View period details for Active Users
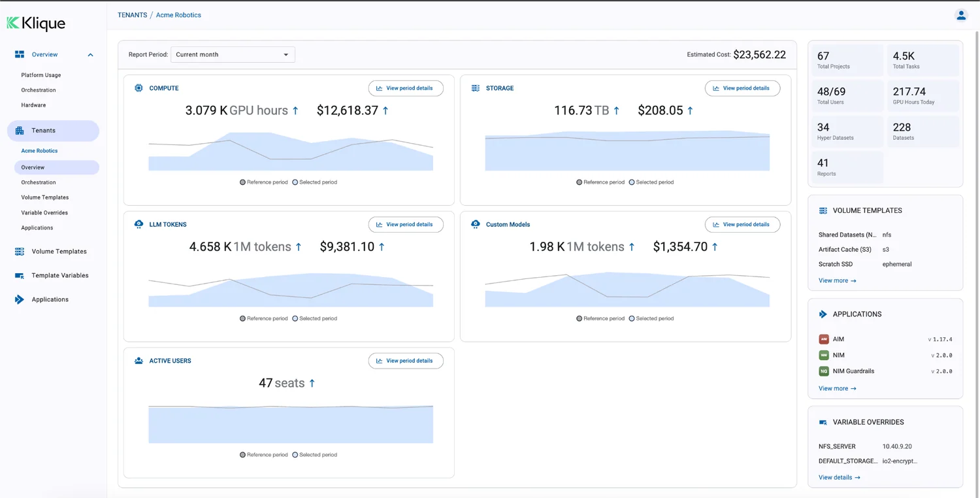 pyautogui.click(x=406, y=361)
